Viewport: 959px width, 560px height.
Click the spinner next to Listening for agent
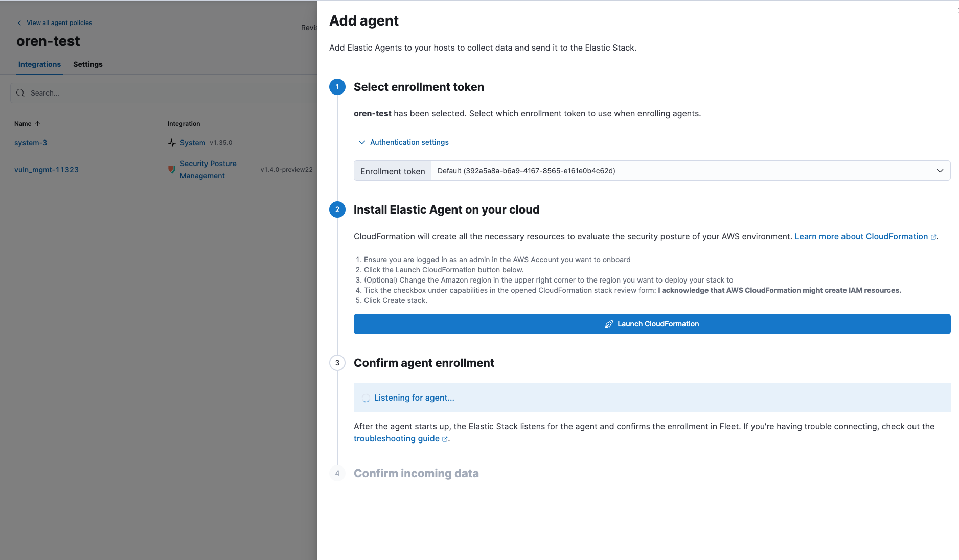366,398
